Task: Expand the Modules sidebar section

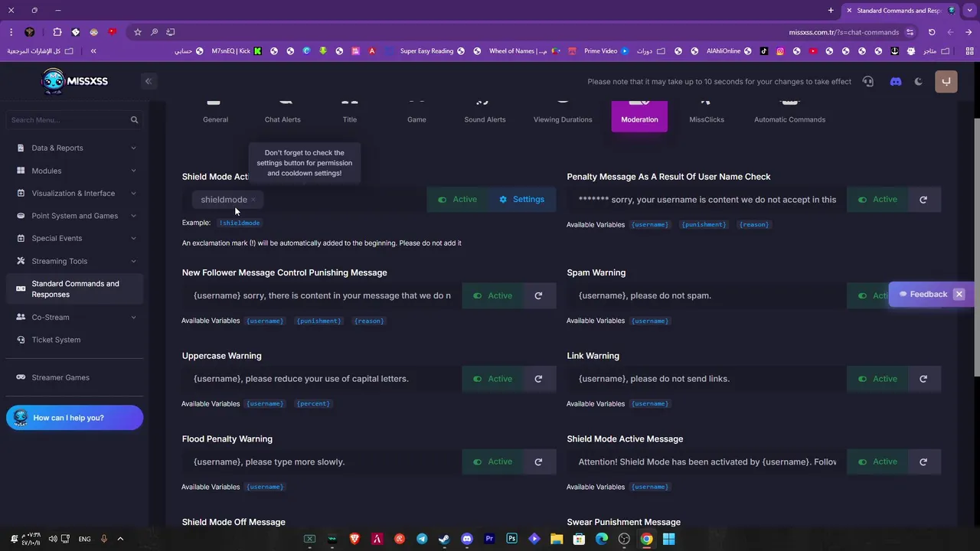Action: (x=75, y=171)
